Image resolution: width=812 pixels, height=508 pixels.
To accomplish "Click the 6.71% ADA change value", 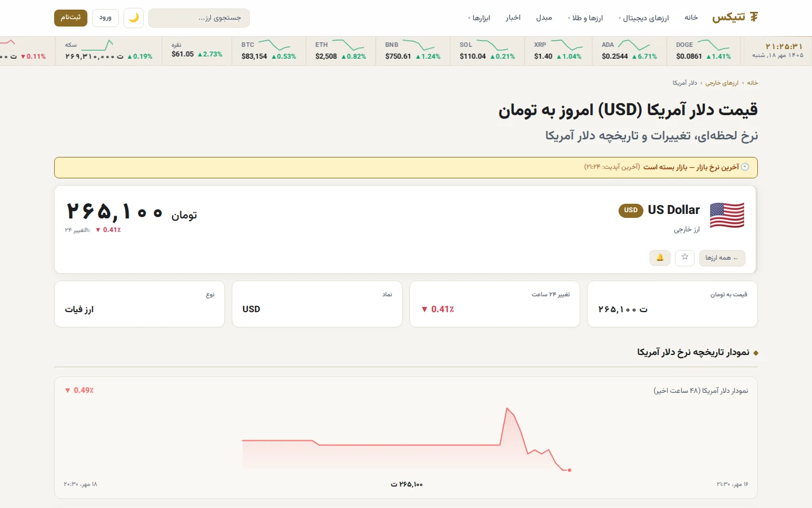I will 645,56.
